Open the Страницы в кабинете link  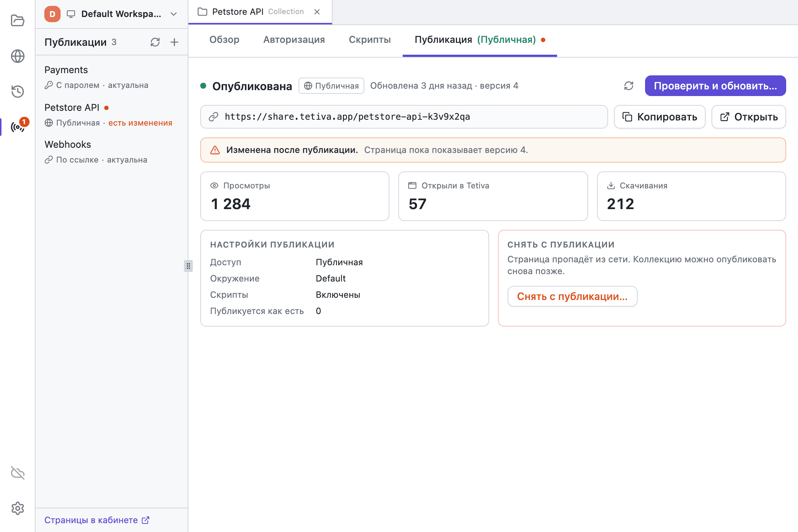(97, 520)
